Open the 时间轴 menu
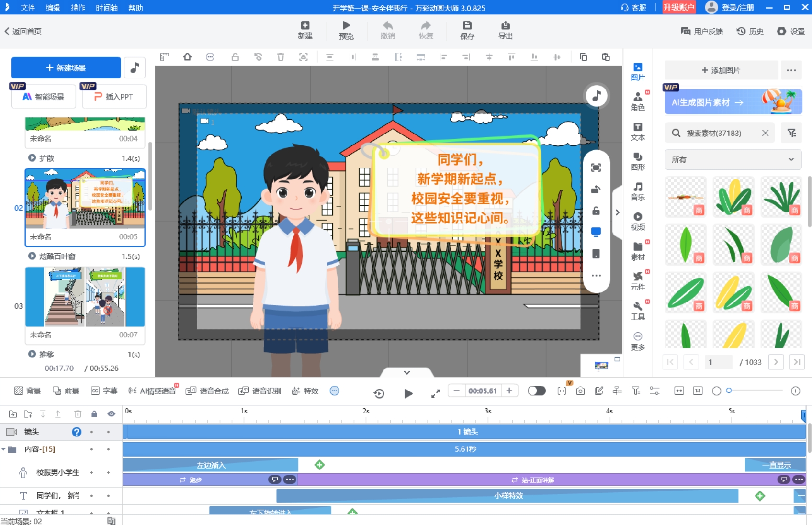 point(106,8)
